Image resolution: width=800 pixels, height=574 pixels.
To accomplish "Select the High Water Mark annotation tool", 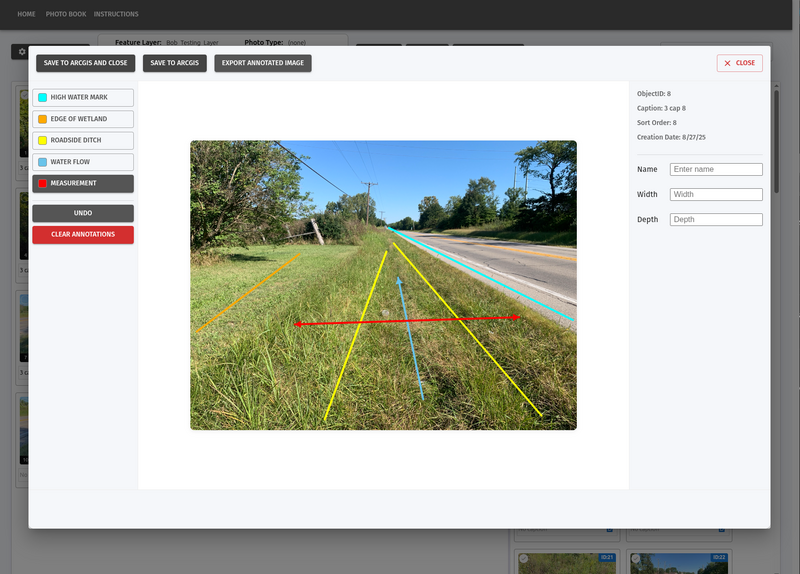I will [x=83, y=97].
